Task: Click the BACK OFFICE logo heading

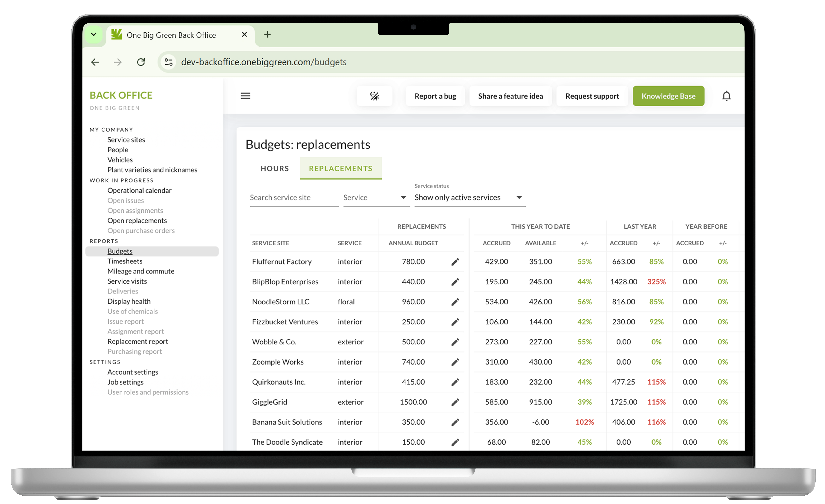Action: coord(121,95)
